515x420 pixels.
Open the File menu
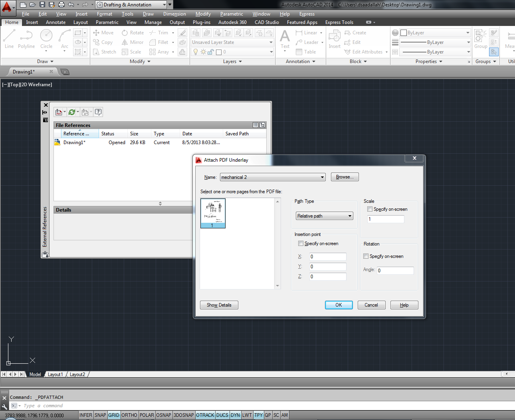click(26, 14)
